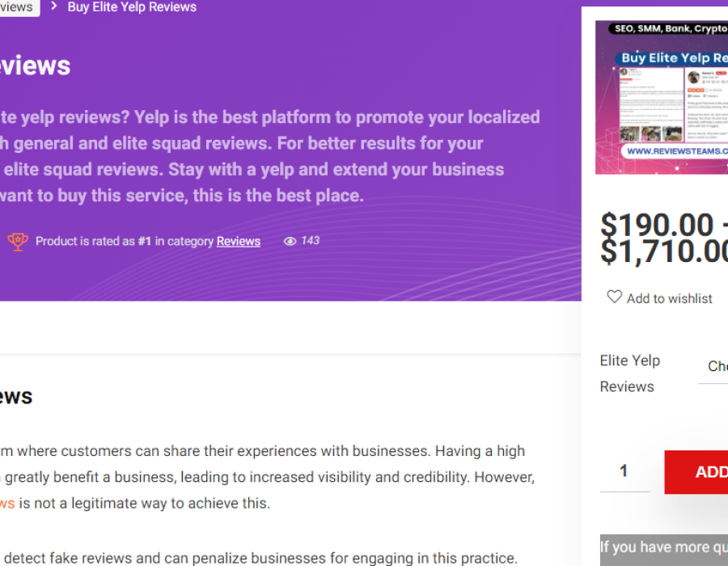The width and height of the screenshot is (728, 566).
Task: Click the eye views icon
Action: (x=290, y=241)
